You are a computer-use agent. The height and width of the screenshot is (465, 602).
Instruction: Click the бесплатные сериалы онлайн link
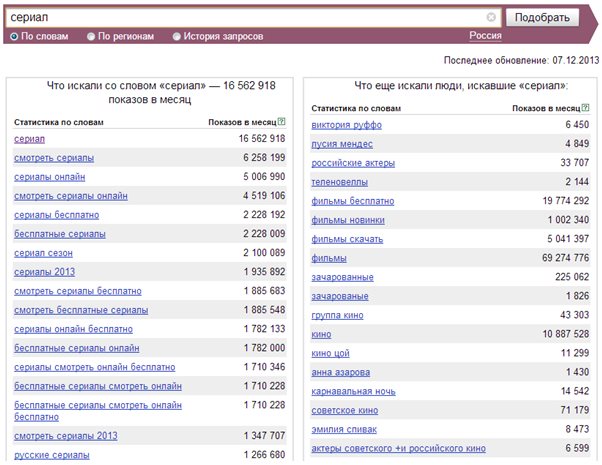click(77, 348)
